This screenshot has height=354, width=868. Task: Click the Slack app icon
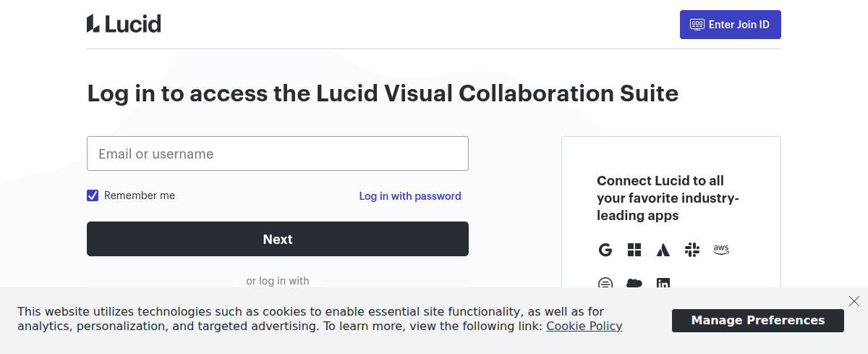[x=692, y=250]
